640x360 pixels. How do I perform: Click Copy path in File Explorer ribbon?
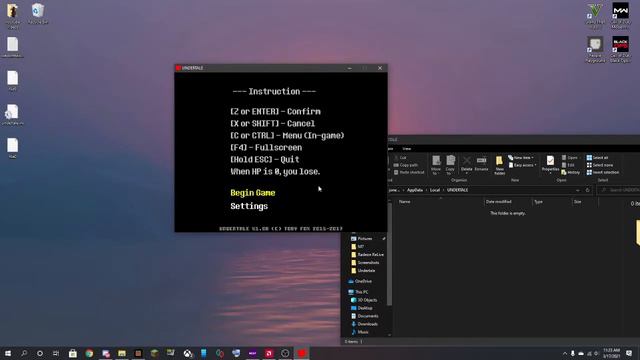click(406, 165)
